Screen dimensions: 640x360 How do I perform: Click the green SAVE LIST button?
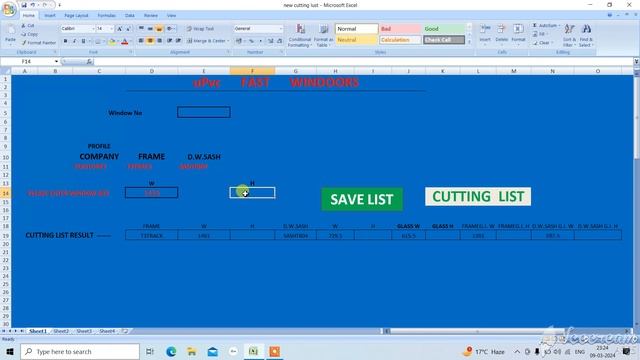[x=362, y=199]
